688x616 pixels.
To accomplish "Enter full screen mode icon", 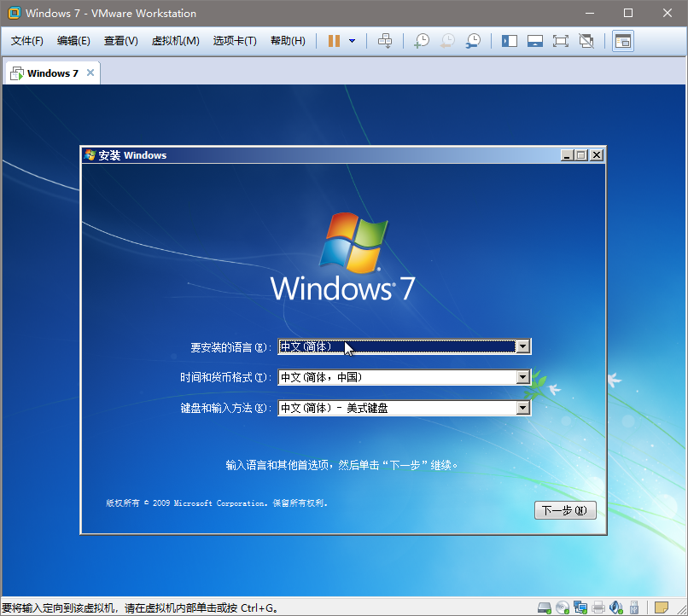I will (x=560, y=41).
